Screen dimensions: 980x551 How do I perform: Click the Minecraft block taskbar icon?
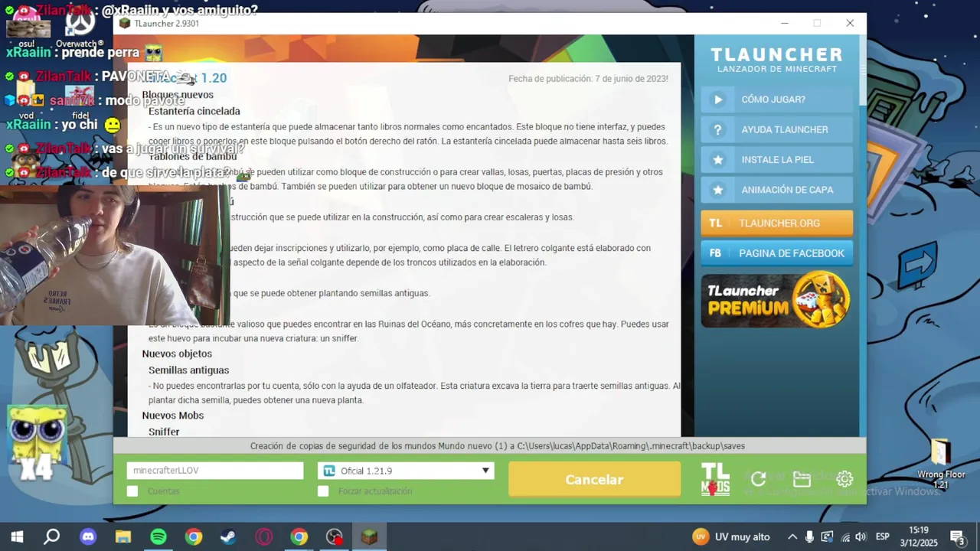point(370,536)
